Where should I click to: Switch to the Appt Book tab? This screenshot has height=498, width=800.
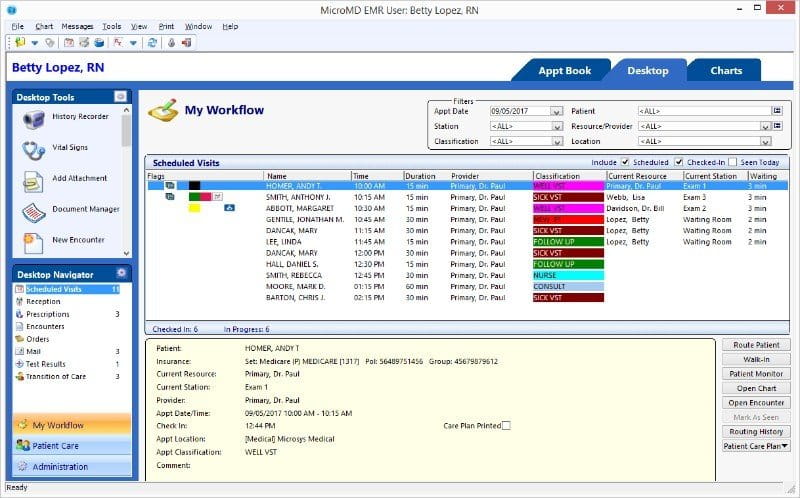(x=564, y=71)
